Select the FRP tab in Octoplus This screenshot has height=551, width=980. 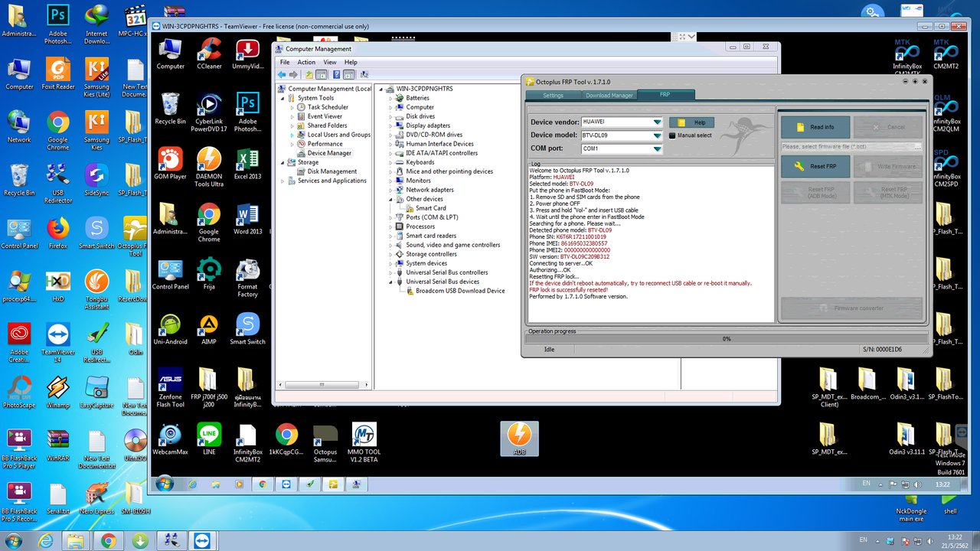(665, 95)
